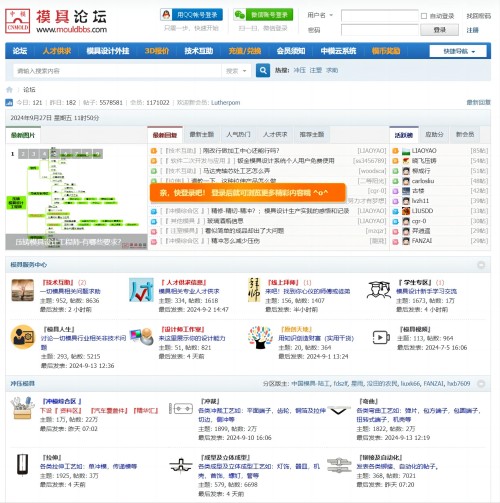Click the blue statistics chart icon
Image resolution: width=500 pixels, height=503 pixels.
coord(9,102)
